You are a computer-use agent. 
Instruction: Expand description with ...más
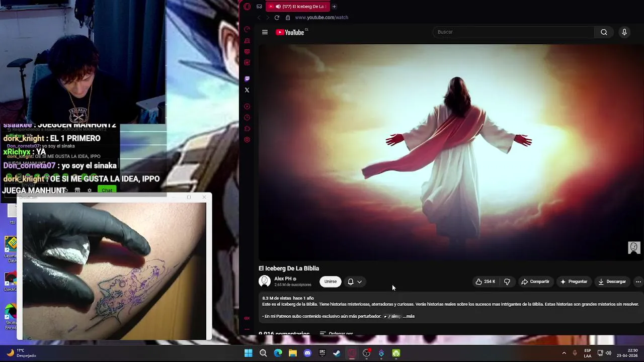pyautogui.click(x=409, y=316)
